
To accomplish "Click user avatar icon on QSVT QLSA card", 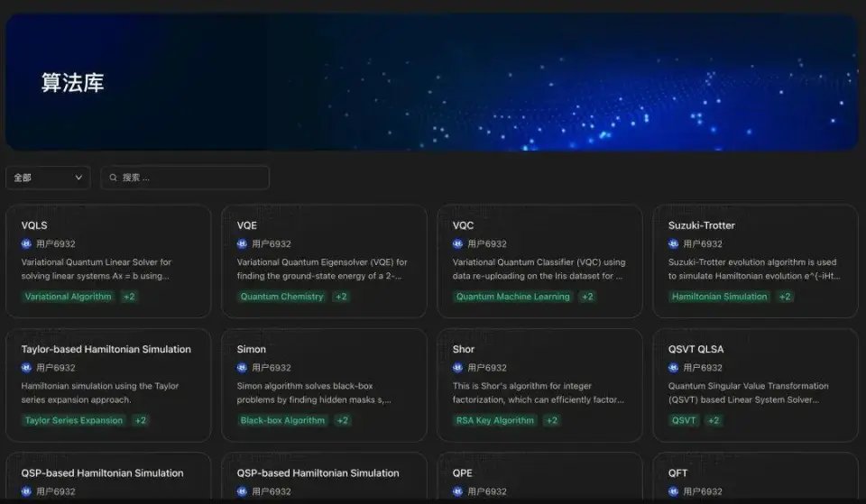I will tap(673, 367).
